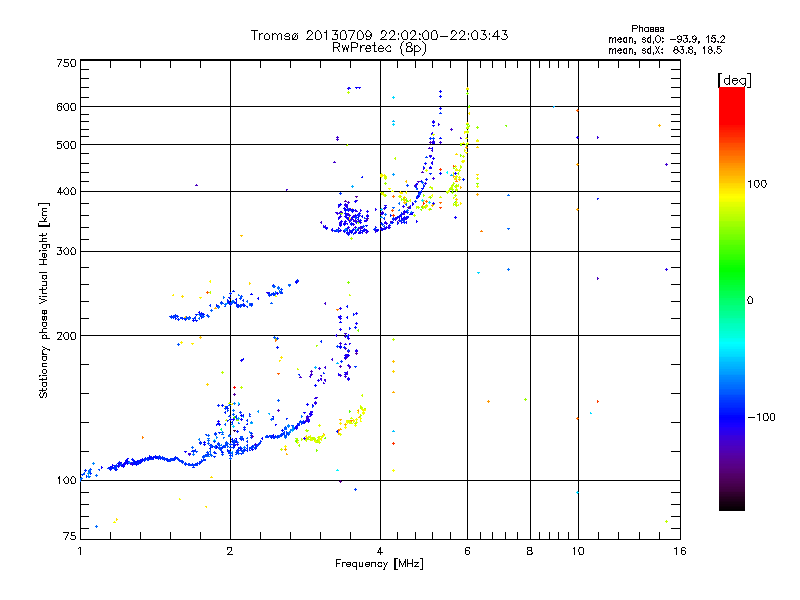Click the y-axis tick label '75'
Viewport: 800px width, 600px height.
pos(70,536)
